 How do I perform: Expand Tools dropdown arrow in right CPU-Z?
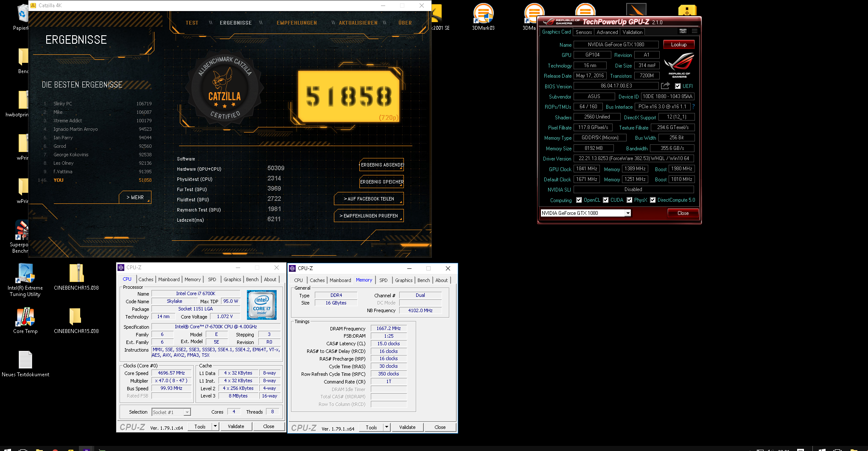(387, 427)
